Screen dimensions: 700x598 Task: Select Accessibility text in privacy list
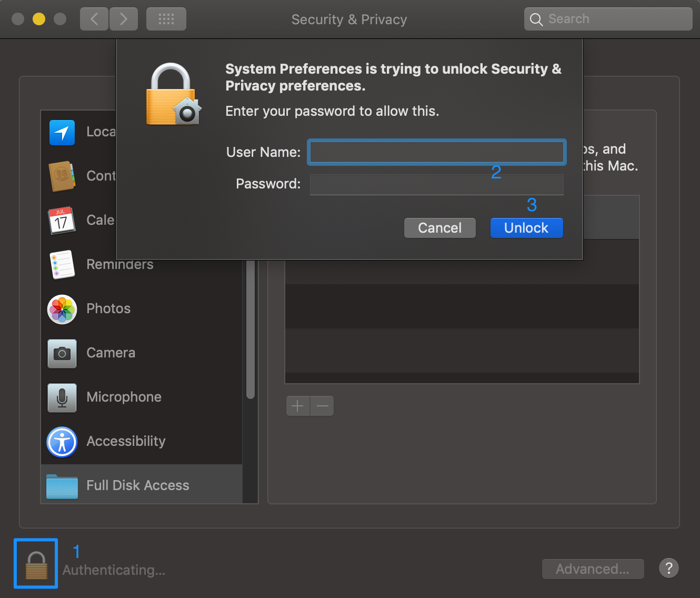[126, 441]
